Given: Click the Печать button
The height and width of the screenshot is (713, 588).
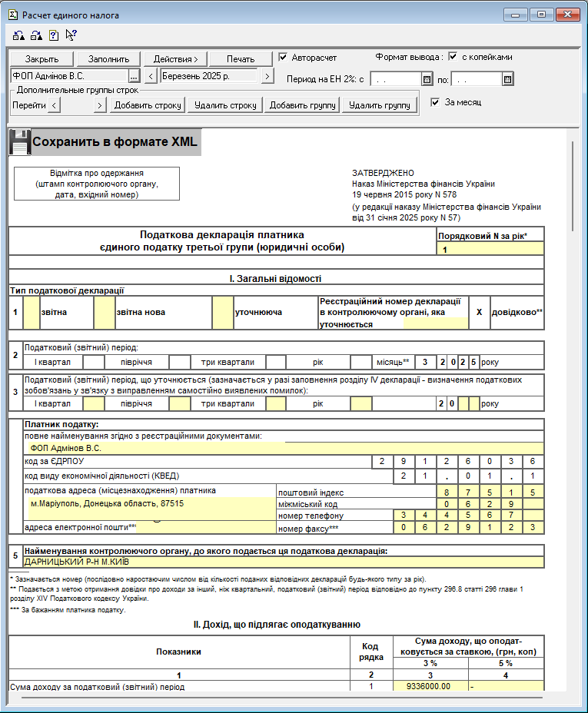Looking at the screenshot, I should click(x=241, y=59).
